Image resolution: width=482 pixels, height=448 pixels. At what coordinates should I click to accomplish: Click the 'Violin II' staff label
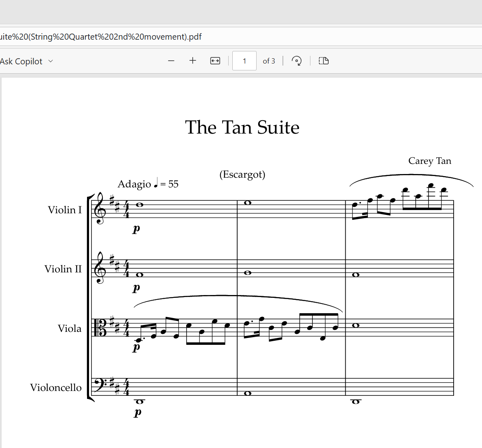click(x=63, y=269)
